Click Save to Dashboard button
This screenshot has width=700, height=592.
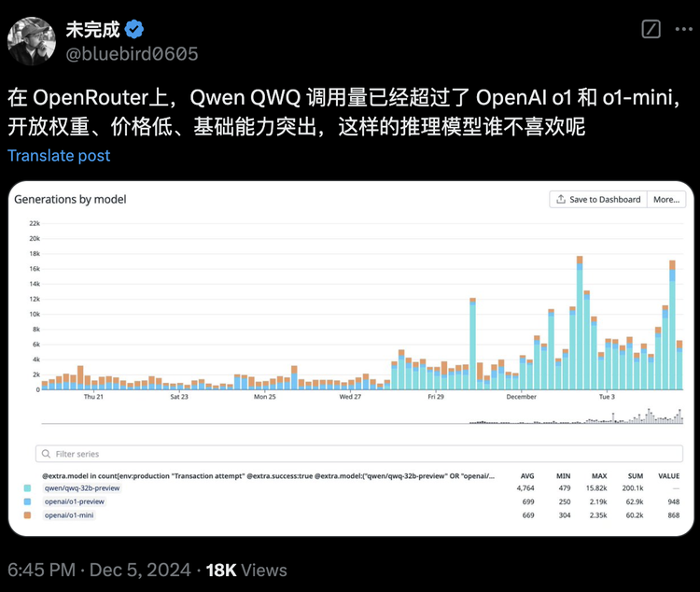click(598, 199)
